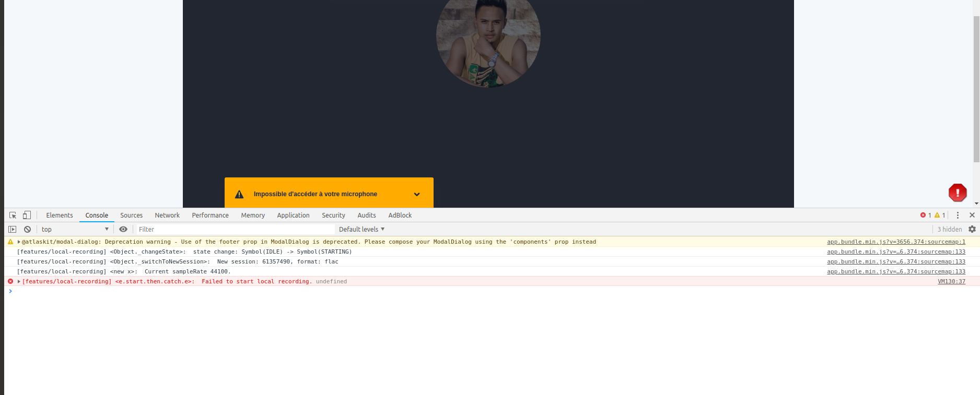The width and height of the screenshot is (980, 395).
Task: Click the red error count icon
Action: pos(923,215)
